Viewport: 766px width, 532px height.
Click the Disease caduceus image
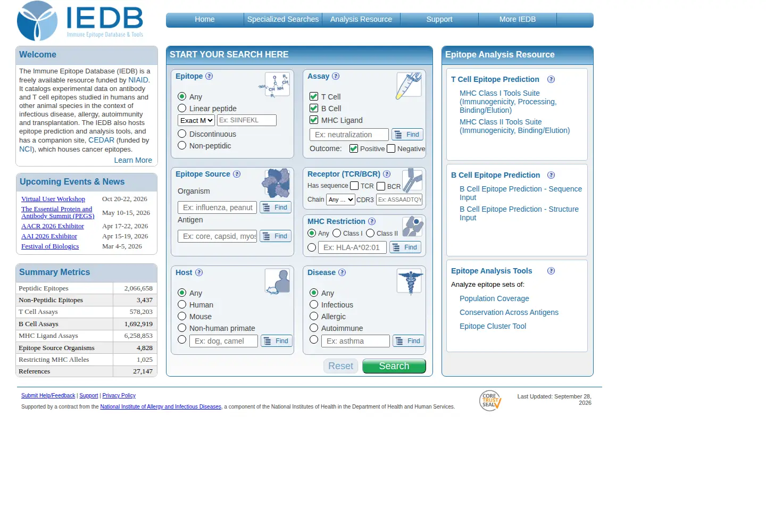pos(410,281)
